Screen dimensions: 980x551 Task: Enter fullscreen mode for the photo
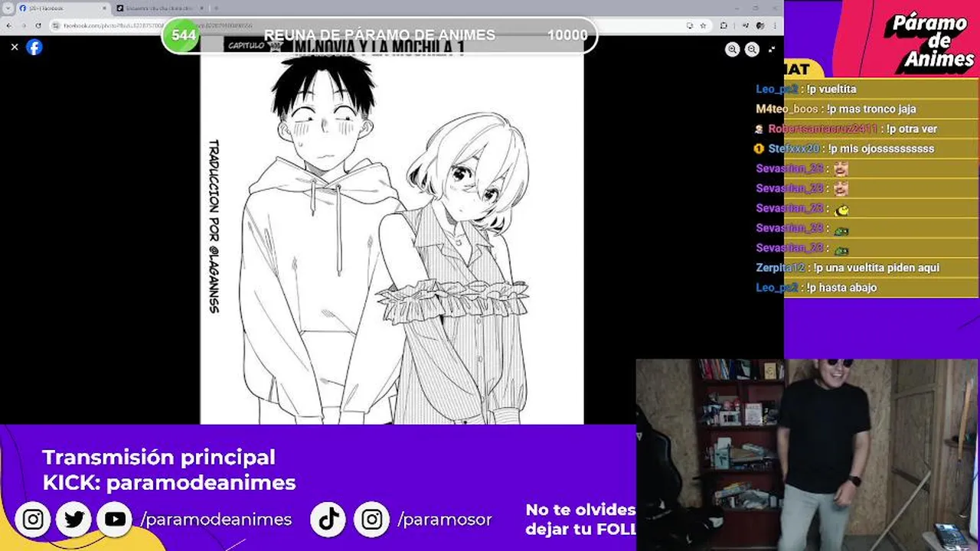point(771,49)
